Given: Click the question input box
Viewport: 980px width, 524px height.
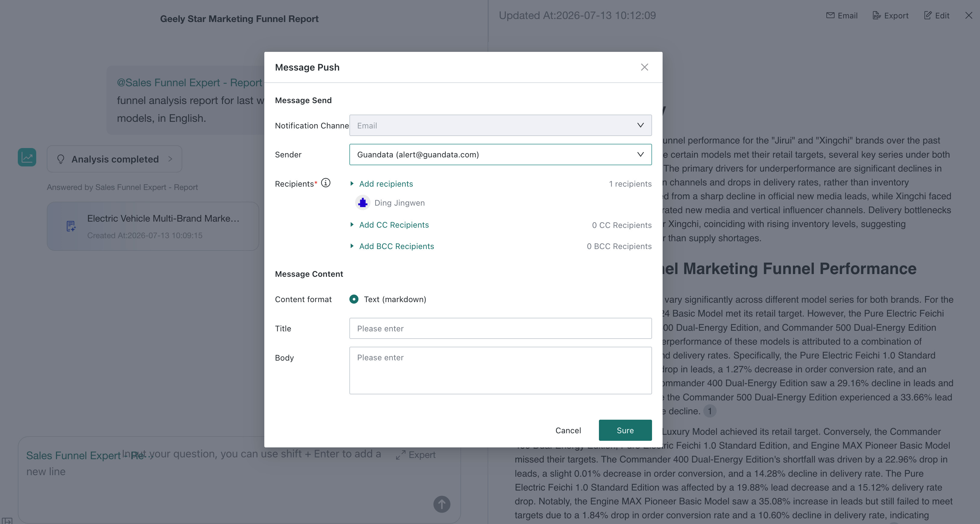Looking at the screenshot, I should (239, 479).
